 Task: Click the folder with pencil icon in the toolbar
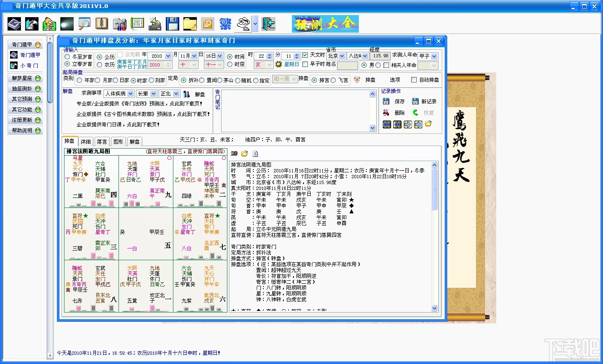click(x=190, y=24)
